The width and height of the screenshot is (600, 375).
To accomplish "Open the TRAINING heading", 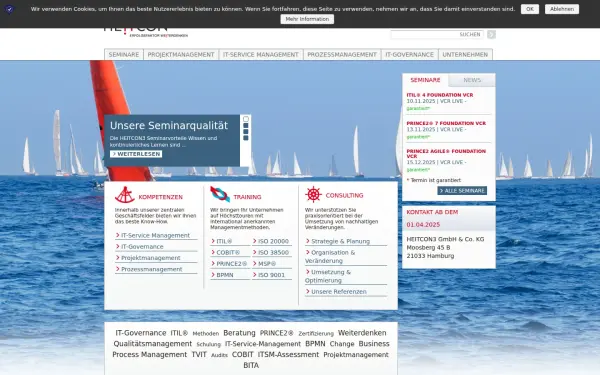I will tap(247, 197).
